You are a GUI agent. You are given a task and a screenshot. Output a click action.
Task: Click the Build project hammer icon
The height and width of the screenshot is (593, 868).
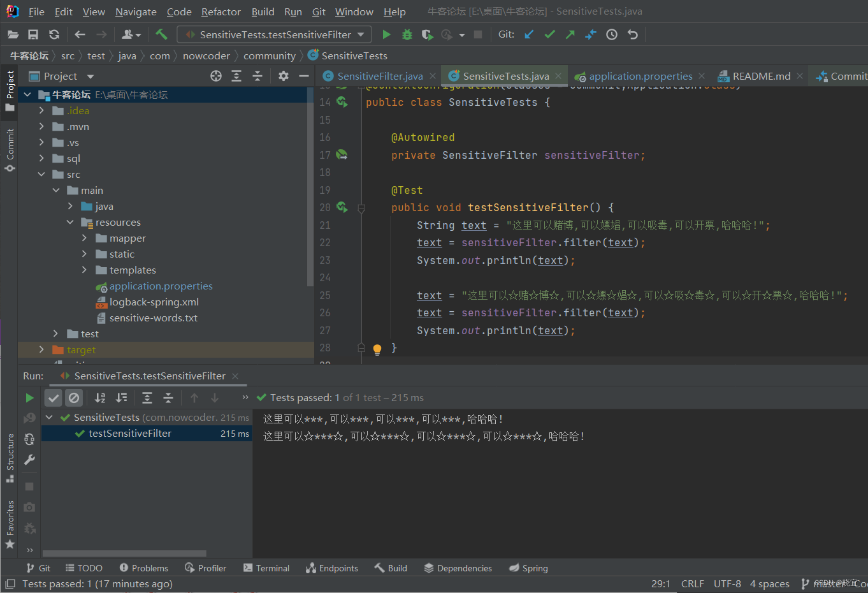(x=161, y=34)
